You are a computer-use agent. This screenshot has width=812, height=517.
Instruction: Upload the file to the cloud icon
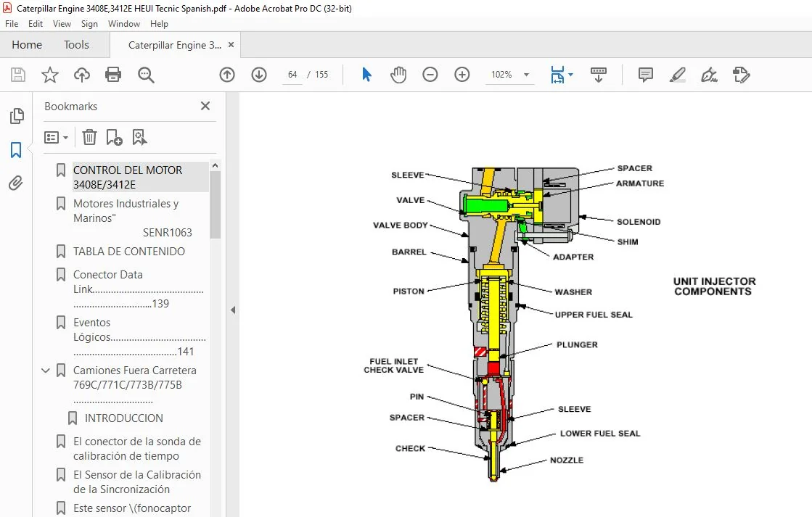click(x=82, y=75)
